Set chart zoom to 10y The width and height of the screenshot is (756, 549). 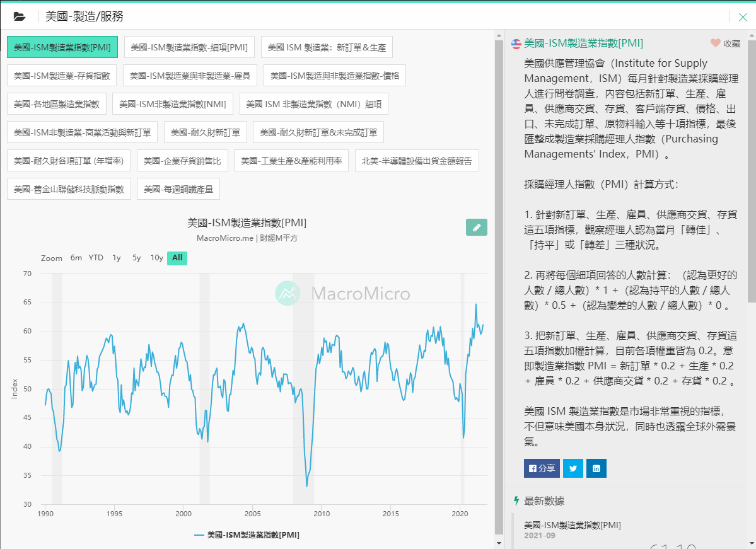(x=157, y=258)
